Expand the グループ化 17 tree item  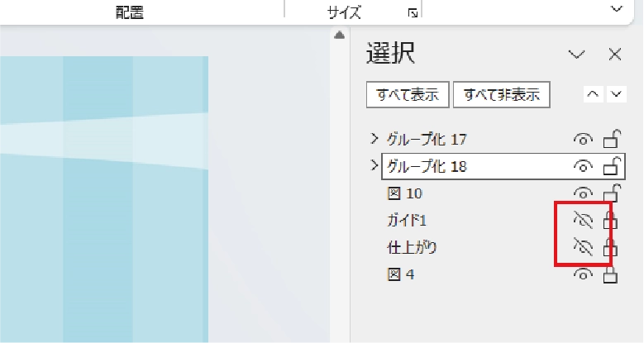374,139
